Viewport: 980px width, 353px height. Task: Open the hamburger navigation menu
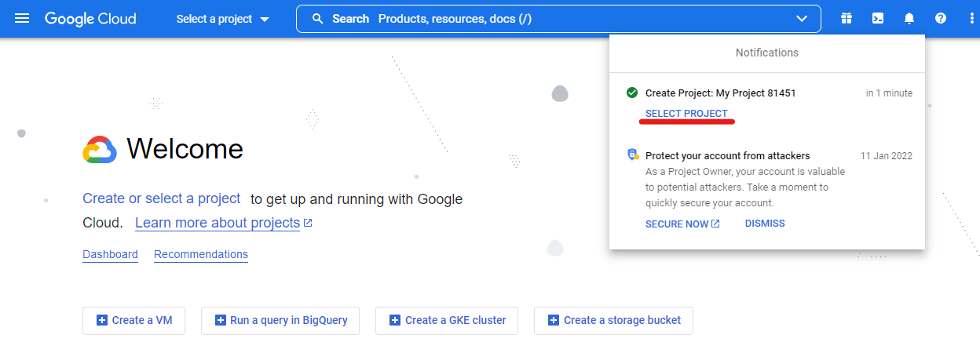click(x=22, y=19)
